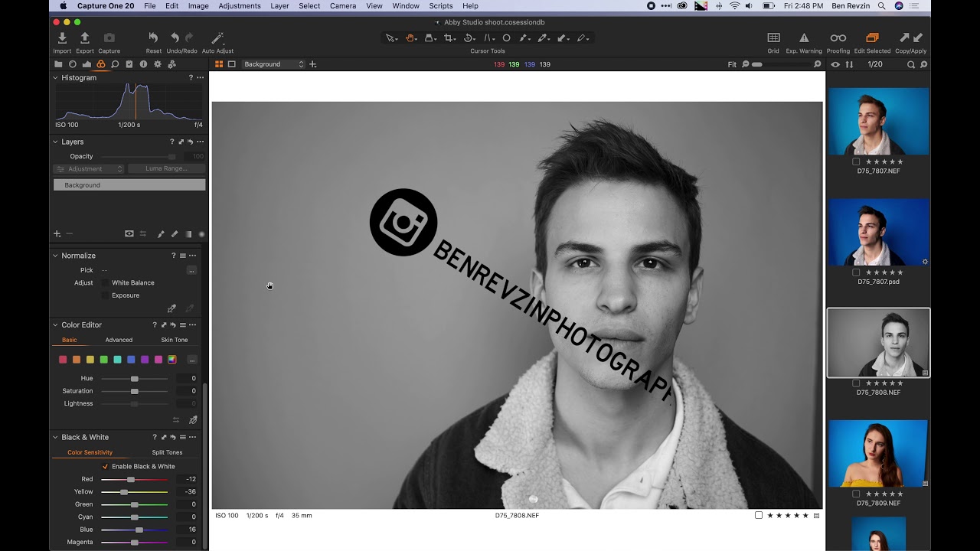
Task: Select the Spot removal circle tool
Action: 506,37
